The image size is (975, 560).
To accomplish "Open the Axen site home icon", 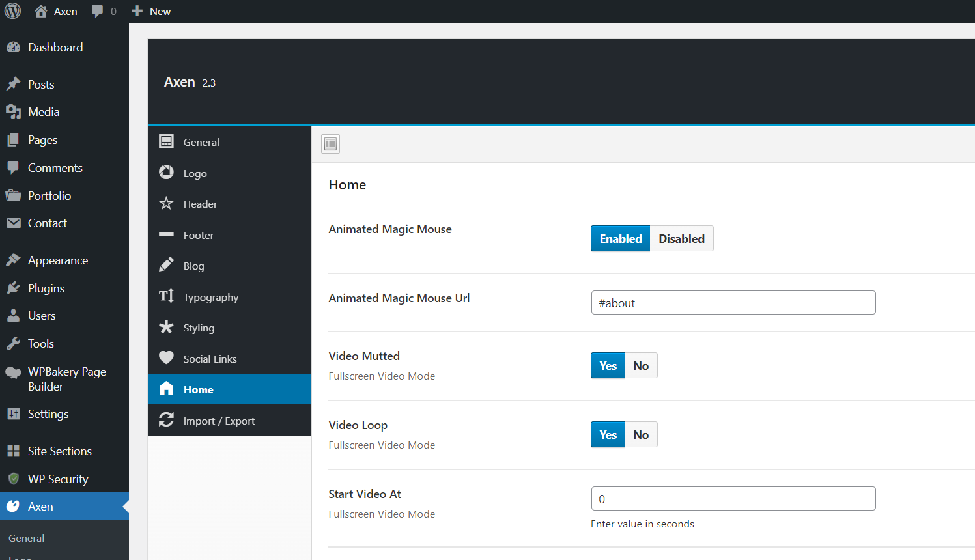I will [x=41, y=11].
